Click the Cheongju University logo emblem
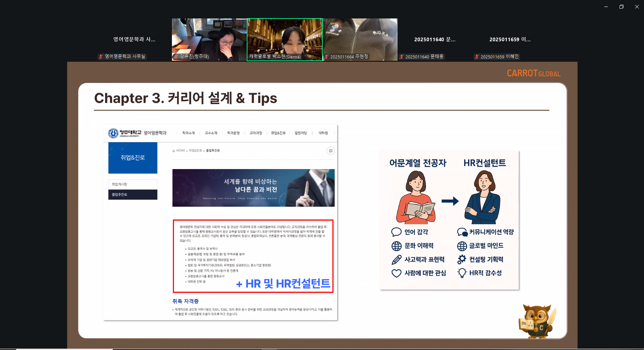 pyautogui.click(x=113, y=133)
